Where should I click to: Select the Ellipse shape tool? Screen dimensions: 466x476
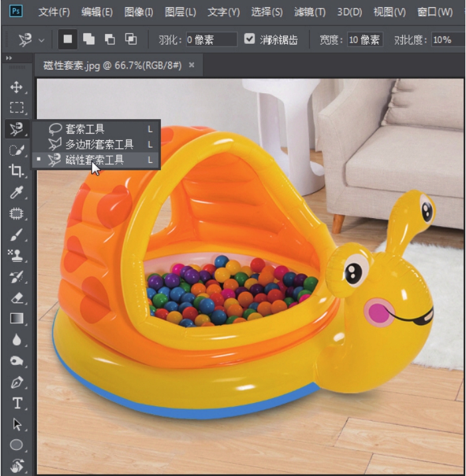(17, 445)
